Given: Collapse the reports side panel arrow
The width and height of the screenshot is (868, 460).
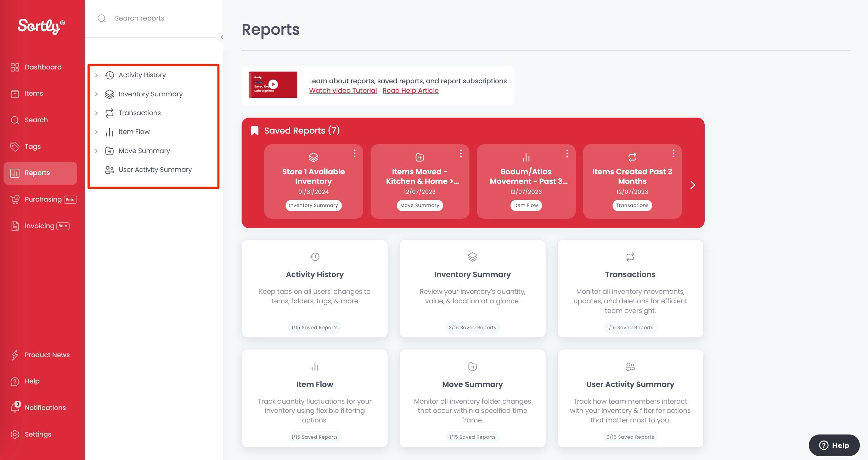Looking at the screenshot, I should pos(222,37).
